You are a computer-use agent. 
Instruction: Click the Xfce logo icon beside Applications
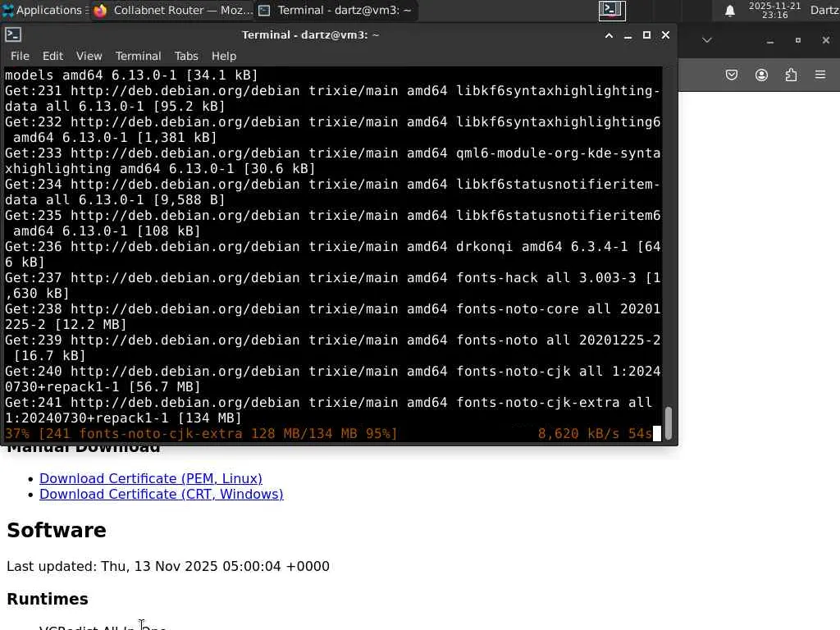click(8, 10)
